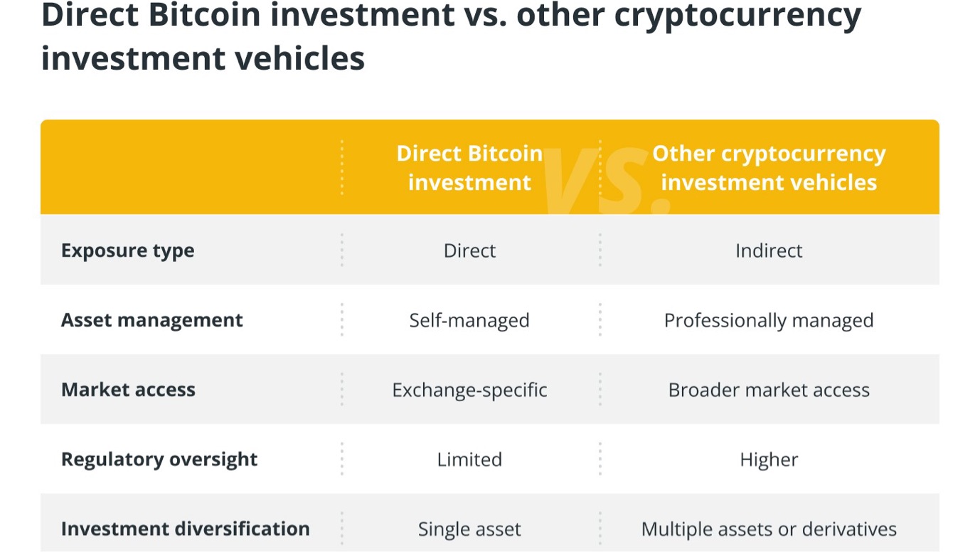Select the 'Self-managed' cell

click(469, 320)
